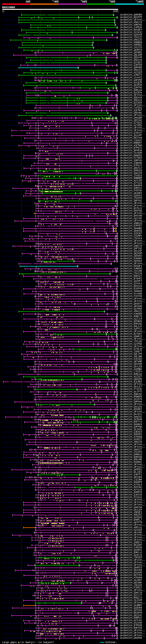Select the UniRef100_A5AIZ0 entry

coord(131,40)
